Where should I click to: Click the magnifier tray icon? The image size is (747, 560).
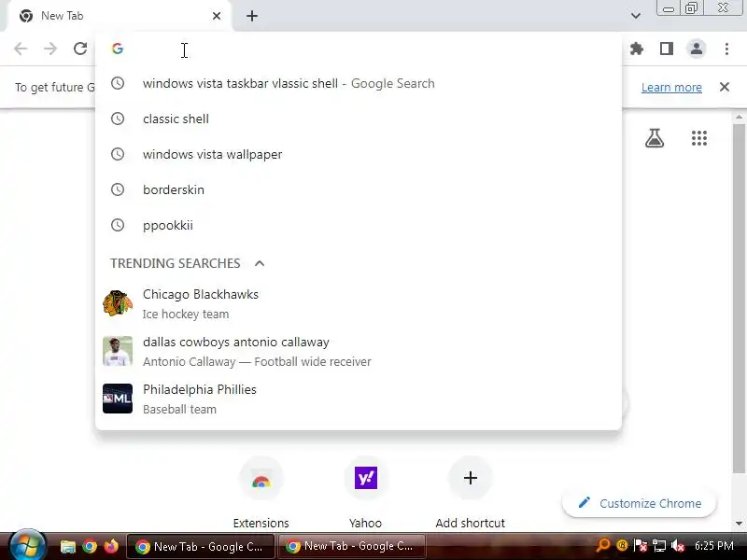[602, 545]
